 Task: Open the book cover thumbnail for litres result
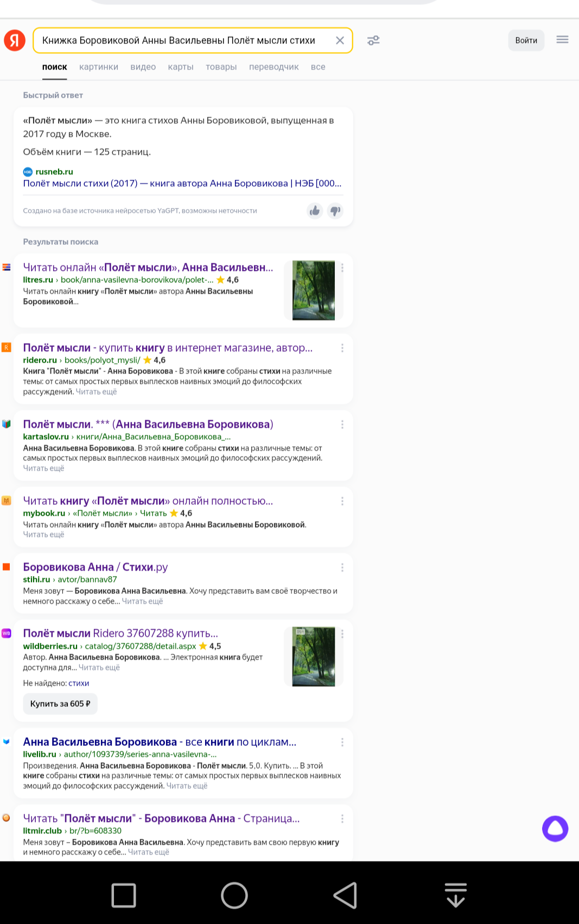pyautogui.click(x=314, y=290)
